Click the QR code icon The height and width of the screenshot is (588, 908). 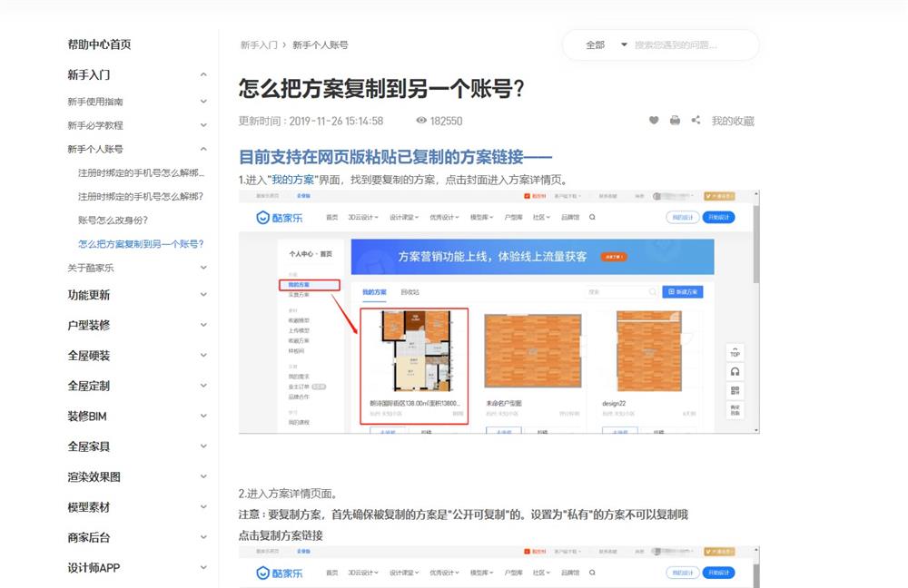(735, 391)
